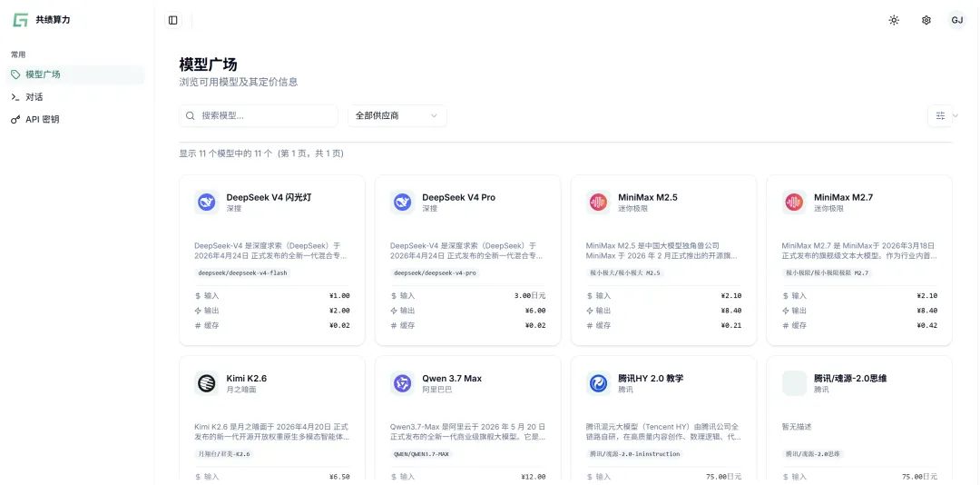The width and height of the screenshot is (980, 485).
Task: Click the key icon beside API 密钥
Action: click(x=15, y=119)
